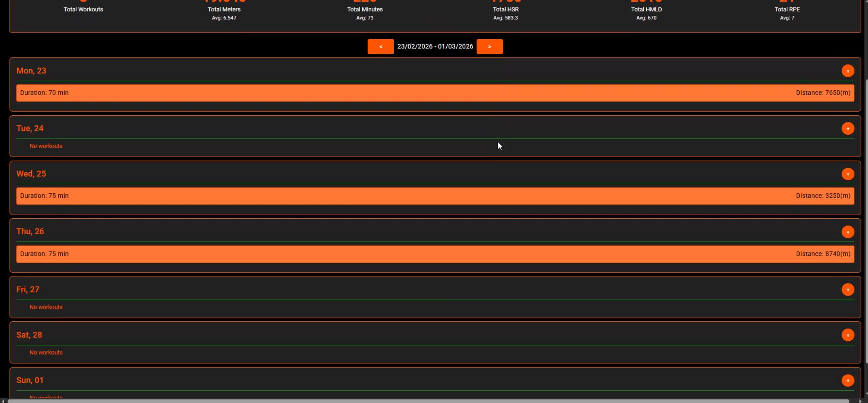Image resolution: width=868 pixels, height=403 pixels.
Task: Click the week date range label
Action: (x=435, y=47)
